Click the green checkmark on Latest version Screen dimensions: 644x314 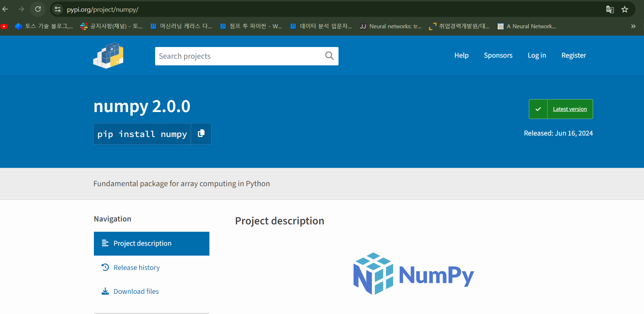click(538, 109)
